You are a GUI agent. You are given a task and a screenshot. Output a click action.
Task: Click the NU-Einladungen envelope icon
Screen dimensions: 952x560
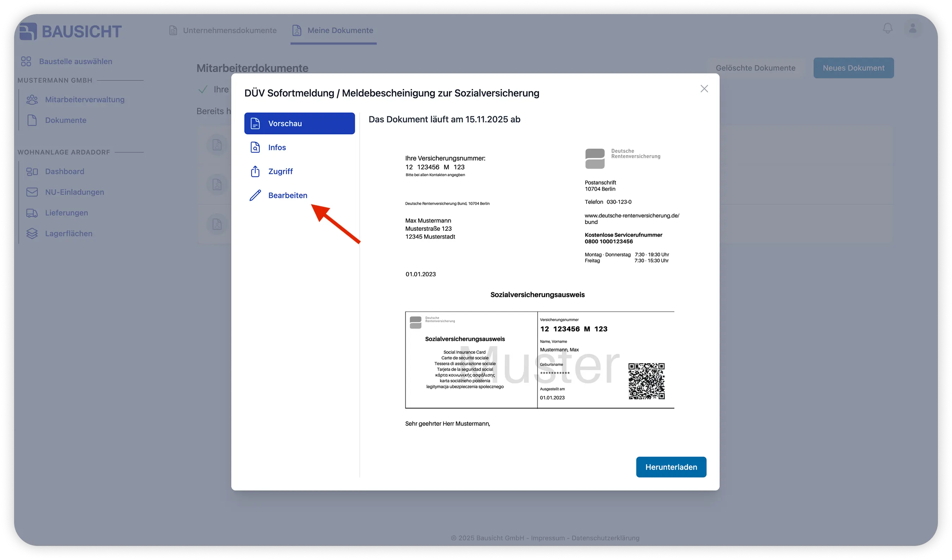click(32, 192)
